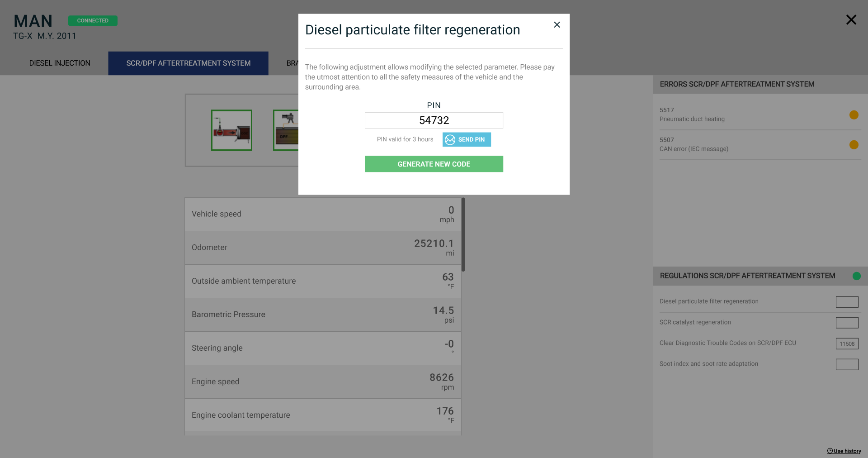The width and height of the screenshot is (868, 458).
Task: Click the envelope icon on SEND PIN
Action: [450, 139]
